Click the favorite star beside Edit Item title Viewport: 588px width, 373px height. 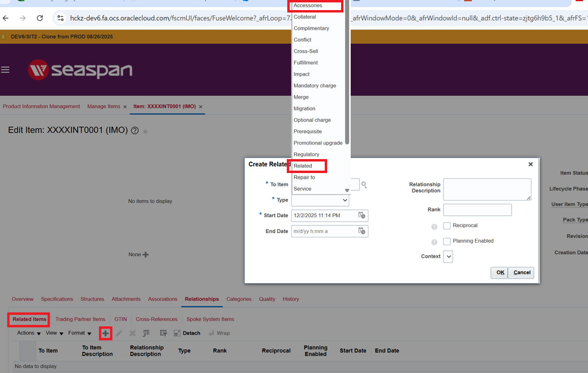coord(145,131)
